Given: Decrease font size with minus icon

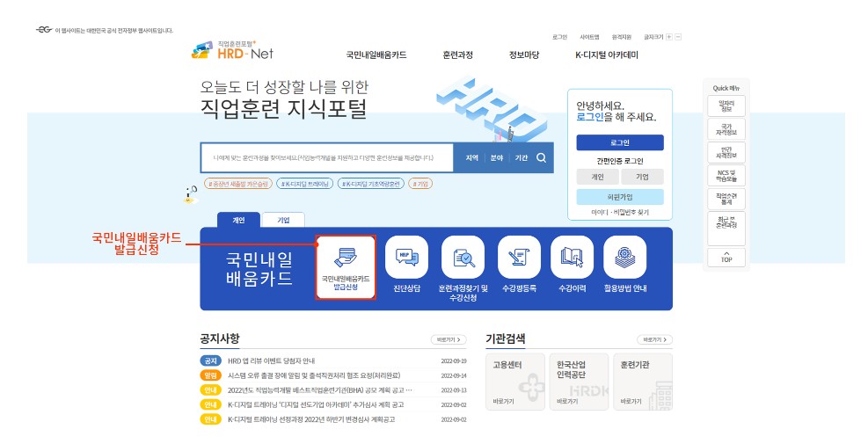Looking at the screenshot, I should [678, 37].
